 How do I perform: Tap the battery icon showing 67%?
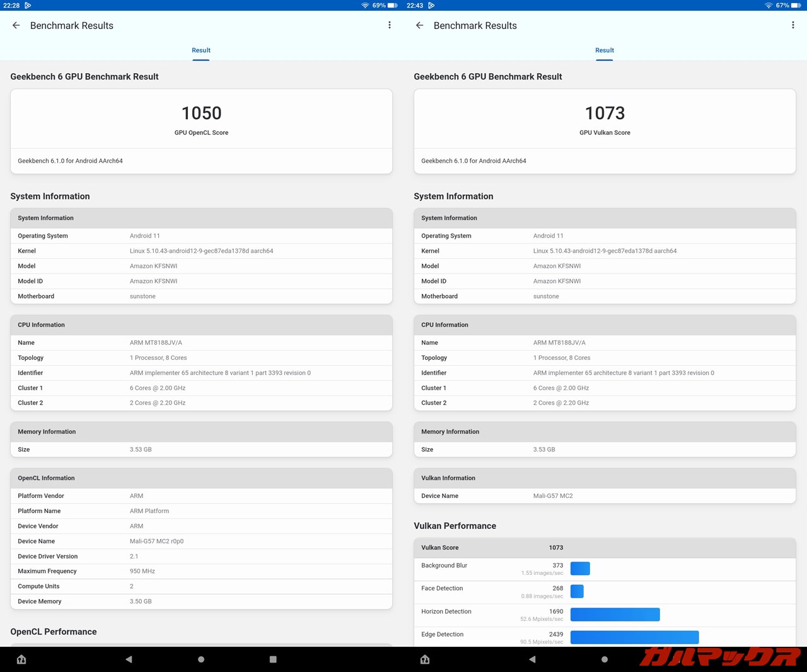(x=796, y=5)
